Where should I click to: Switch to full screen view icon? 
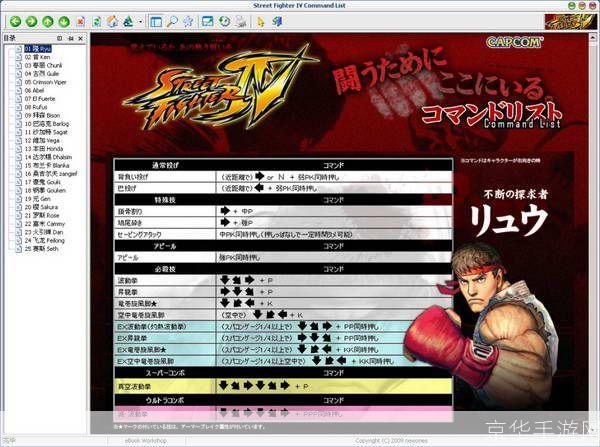[x=207, y=21]
